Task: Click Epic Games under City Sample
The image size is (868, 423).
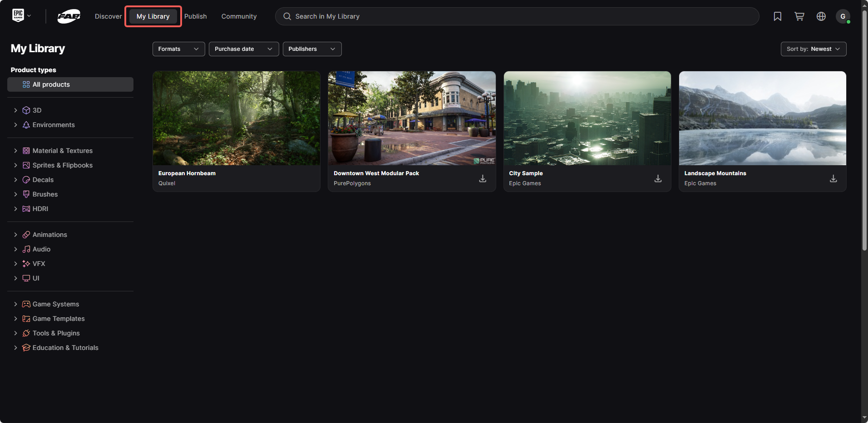Action: 525,183
